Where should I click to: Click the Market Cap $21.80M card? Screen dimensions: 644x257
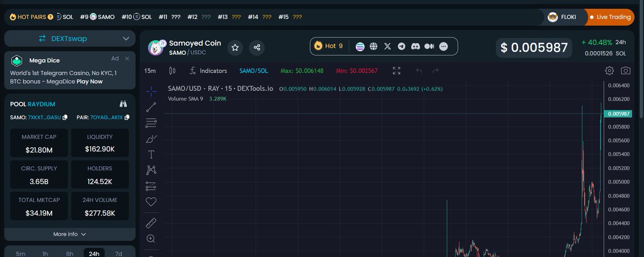pyautogui.click(x=39, y=142)
